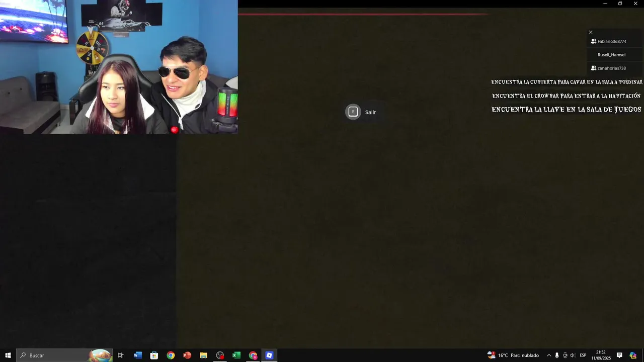Open the notification center icon
The width and height of the screenshot is (644, 362).
619,355
